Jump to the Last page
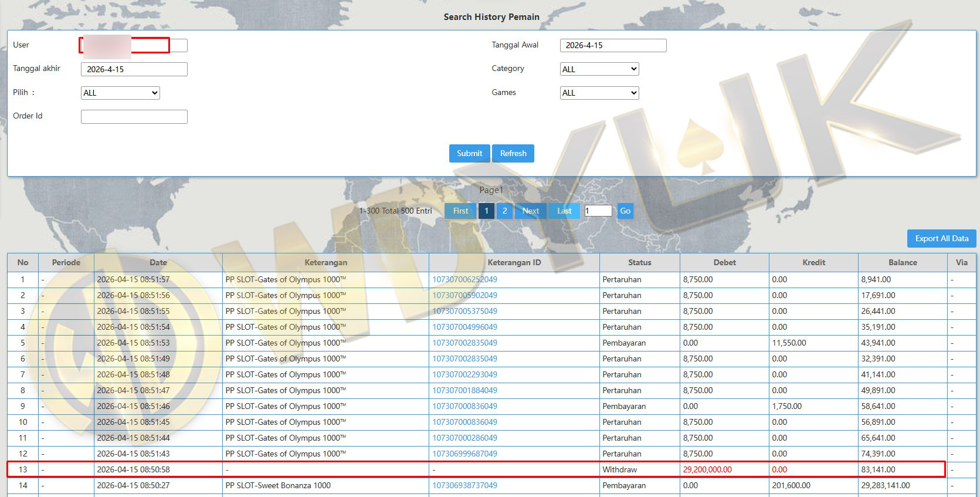Image resolution: width=980 pixels, height=497 pixels. point(564,211)
